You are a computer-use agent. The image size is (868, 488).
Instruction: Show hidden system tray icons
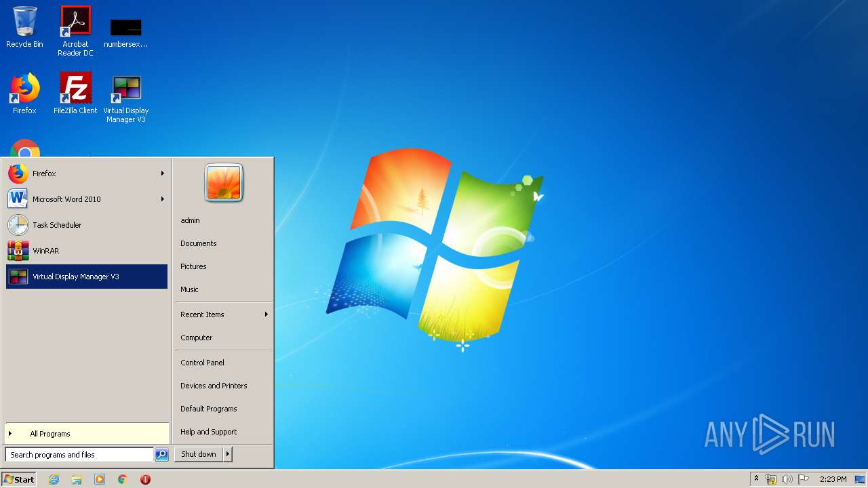(x=756, y=479)
